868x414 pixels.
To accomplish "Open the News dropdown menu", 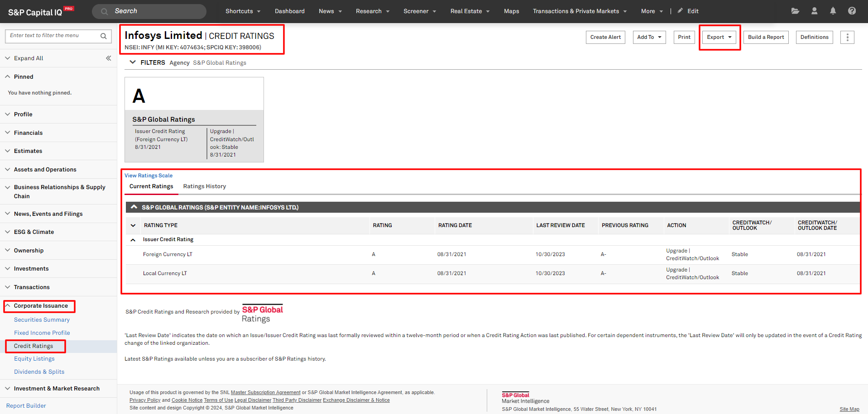I will pos(330,11).
